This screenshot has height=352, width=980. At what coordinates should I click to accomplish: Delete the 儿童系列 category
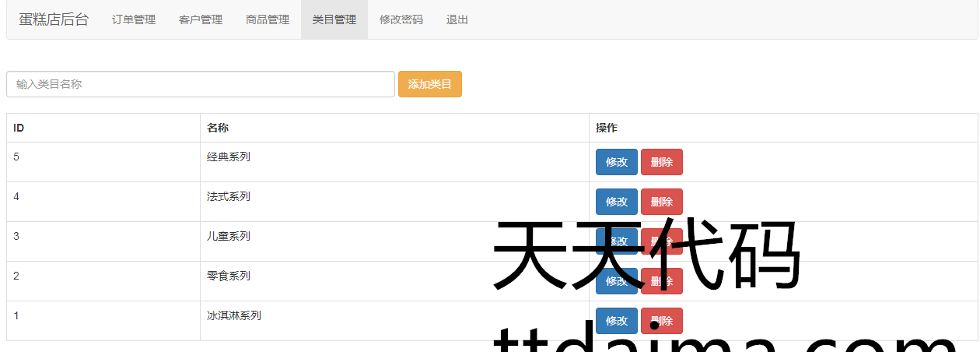661,241
